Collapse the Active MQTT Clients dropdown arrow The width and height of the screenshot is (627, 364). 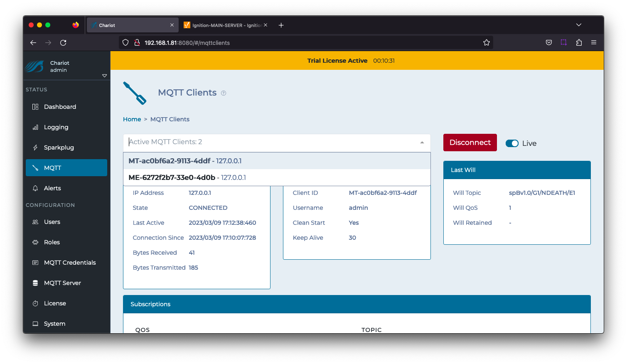(422, 143)
